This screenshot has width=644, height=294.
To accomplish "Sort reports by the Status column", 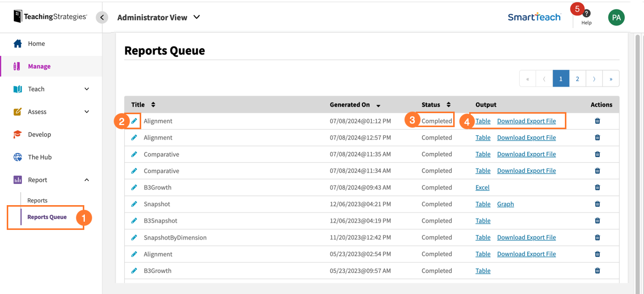I will (x=448, y=105).
